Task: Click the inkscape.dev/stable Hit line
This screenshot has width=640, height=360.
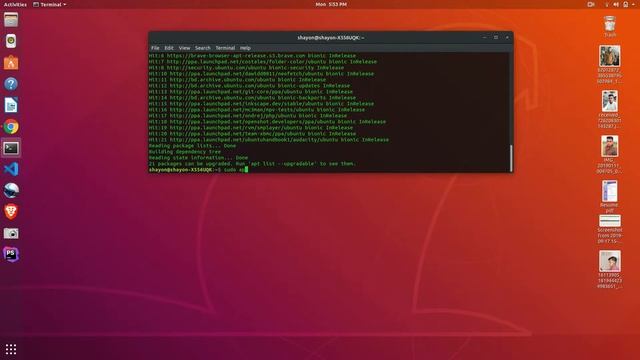Action: 261,104
